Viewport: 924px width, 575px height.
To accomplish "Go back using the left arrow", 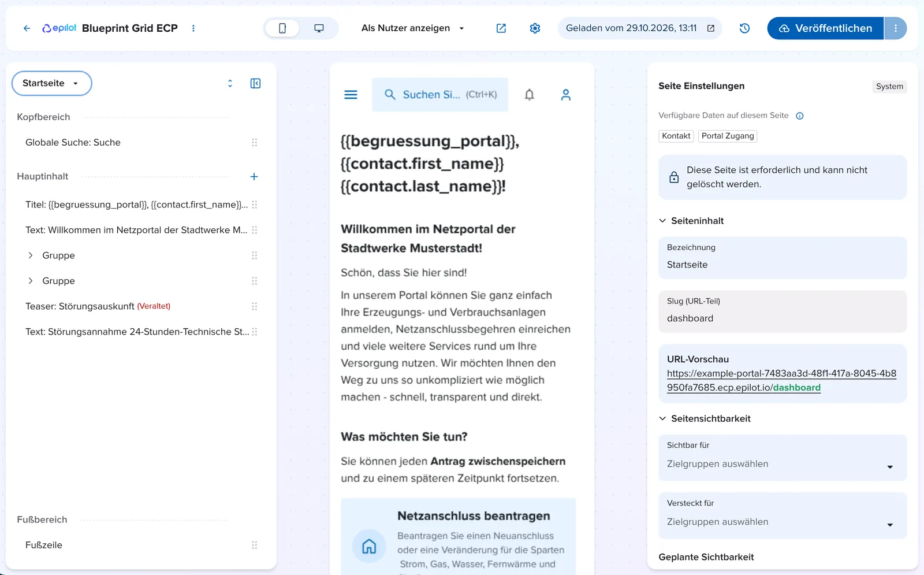I will pos(27,28).
